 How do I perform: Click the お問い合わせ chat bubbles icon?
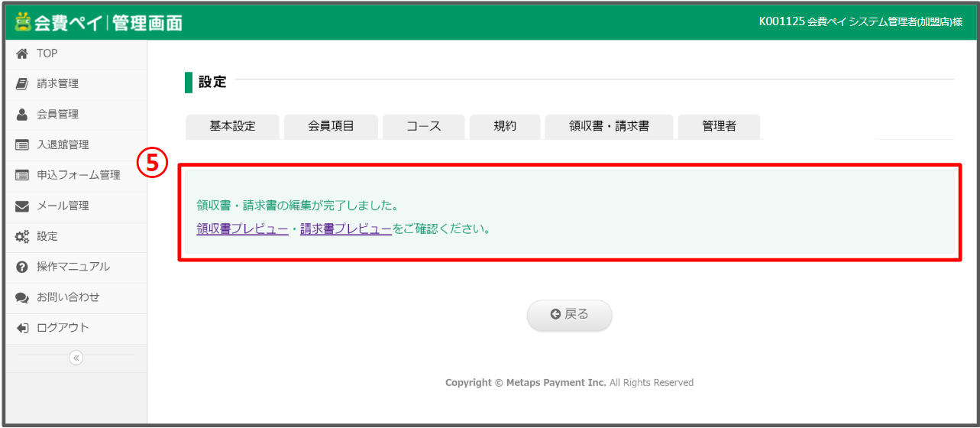pyautogui.click(x=22, y=297)
